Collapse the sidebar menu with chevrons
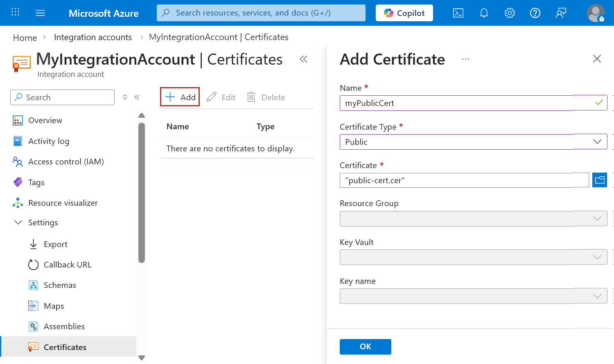The image size is (614, 364). [x=137, y=97]
